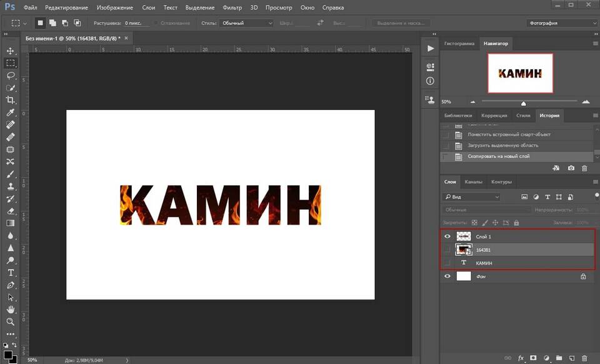Hide the Фон layer eye icon

click(447, 276)
